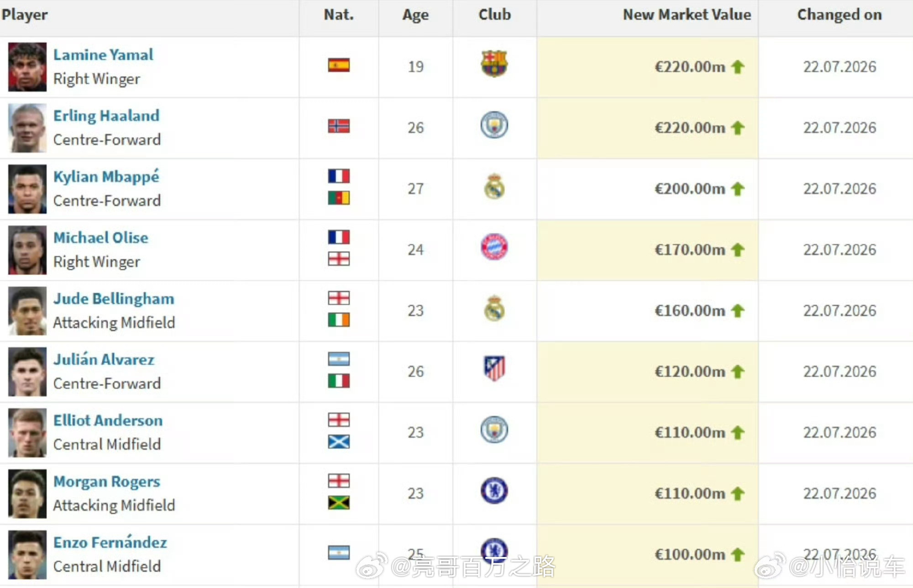Click the Atlético Madrid club crest

click(494, 368)
